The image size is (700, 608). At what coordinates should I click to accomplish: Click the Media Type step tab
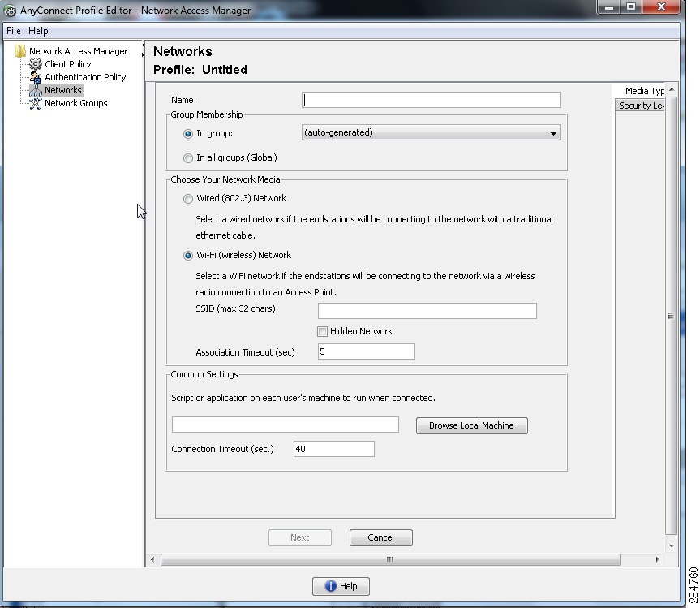pyautogui.click(x=644, y=91)
